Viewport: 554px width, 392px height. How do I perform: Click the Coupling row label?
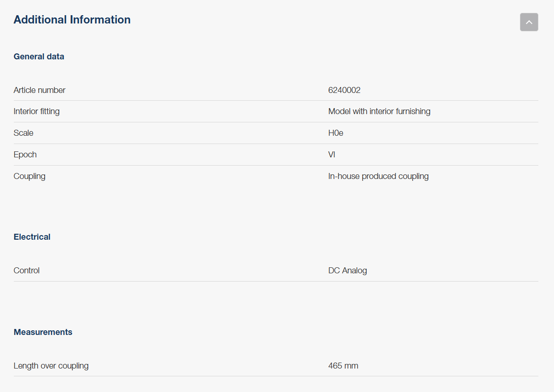point(29,176)
